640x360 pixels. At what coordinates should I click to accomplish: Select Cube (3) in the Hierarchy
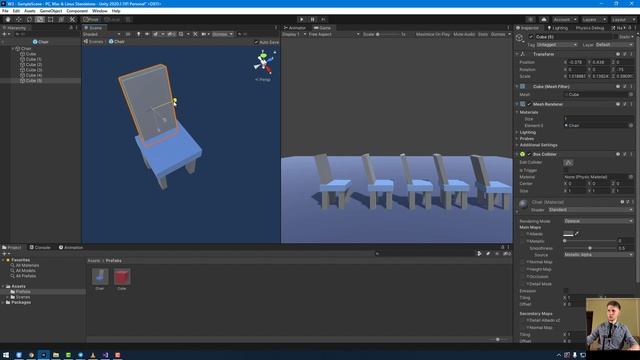pos(33,70)
